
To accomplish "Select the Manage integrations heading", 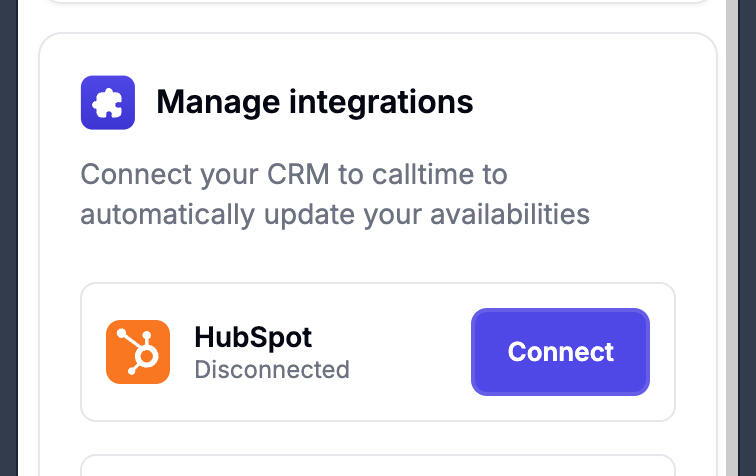I will pos(314,102).
